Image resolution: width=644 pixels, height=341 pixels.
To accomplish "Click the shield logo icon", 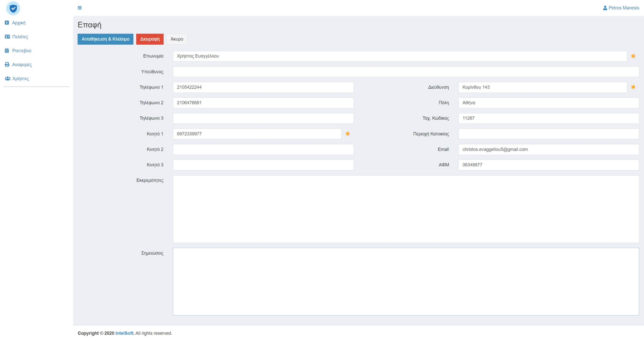I will tap(13, 8).
